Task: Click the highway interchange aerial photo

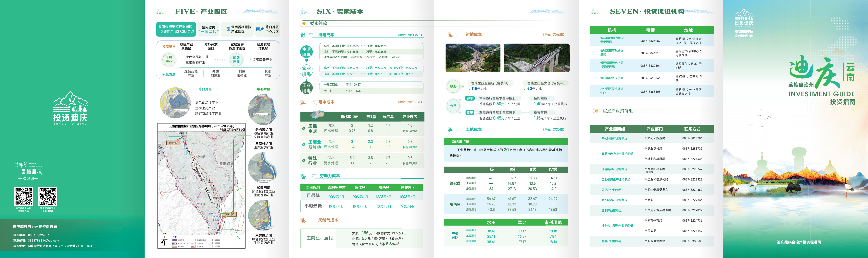Action: [473, 58]
